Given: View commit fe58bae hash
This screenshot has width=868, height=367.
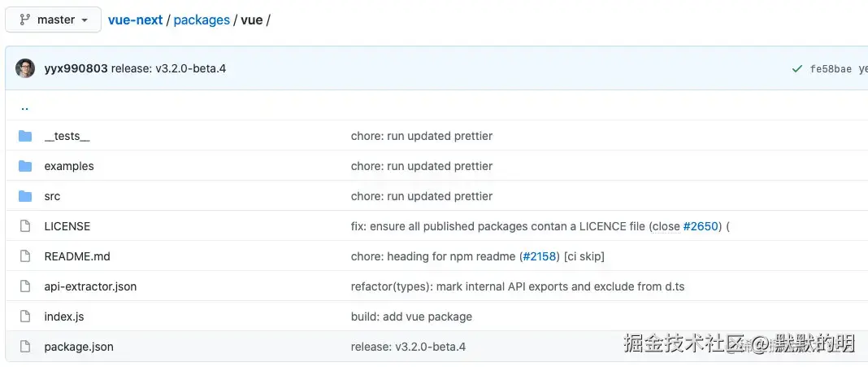Looking at the screenshot, I should pyautogui.click(x=831, y=69).
